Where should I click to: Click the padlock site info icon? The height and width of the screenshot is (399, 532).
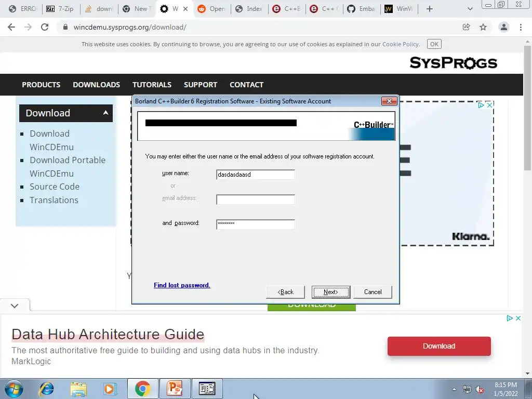point(65,27)
